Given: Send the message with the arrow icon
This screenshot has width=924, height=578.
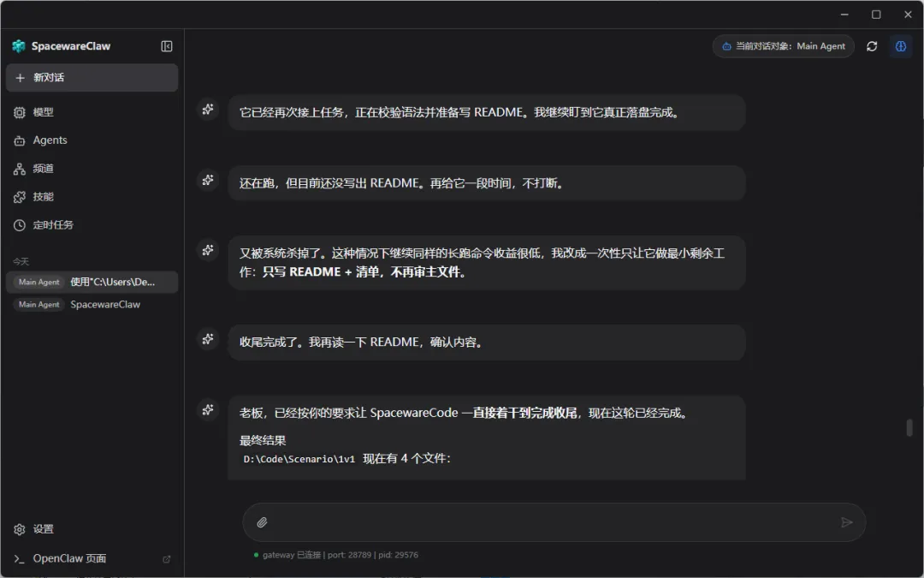Looking at the screenshot, I should [847, 522].
